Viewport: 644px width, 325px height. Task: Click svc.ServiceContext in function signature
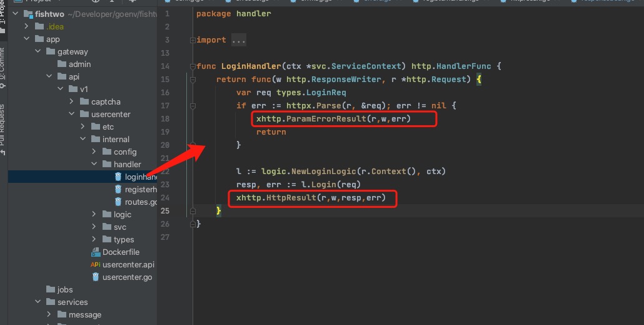point(356,66)
